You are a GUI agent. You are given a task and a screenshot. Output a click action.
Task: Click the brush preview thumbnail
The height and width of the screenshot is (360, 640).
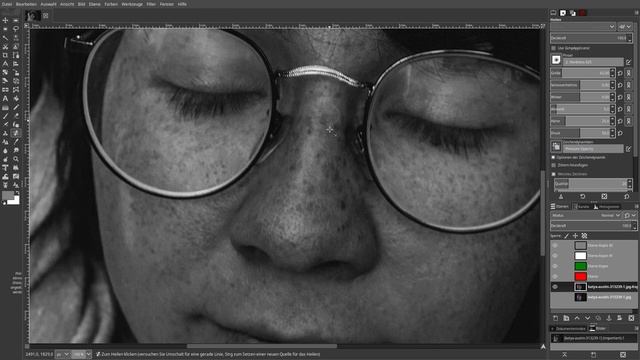coord(556,60)
